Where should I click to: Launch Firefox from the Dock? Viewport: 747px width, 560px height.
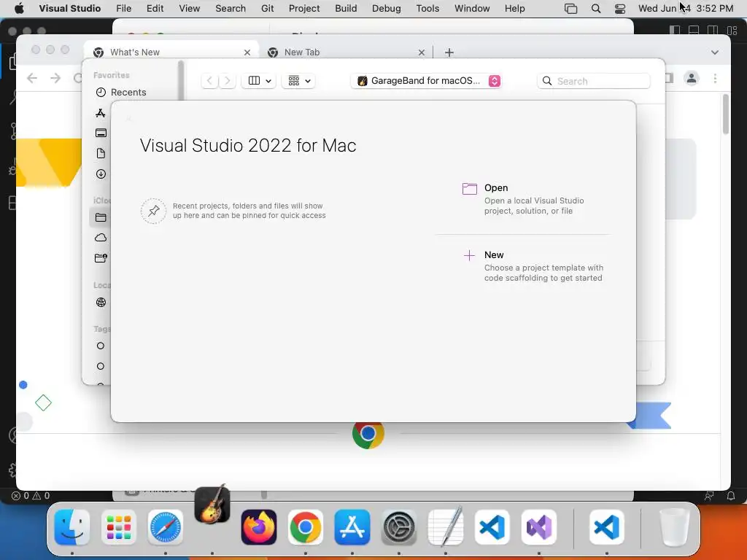coord(259,527)
